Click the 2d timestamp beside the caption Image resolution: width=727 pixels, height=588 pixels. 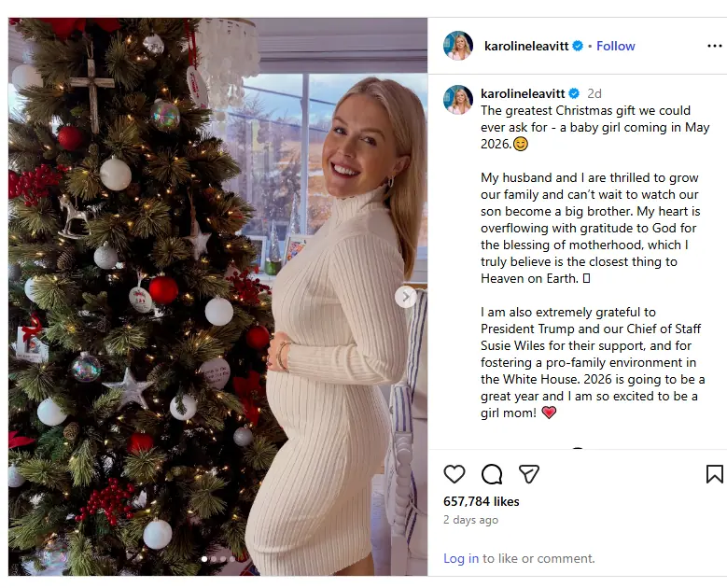(x=594, y=93)
